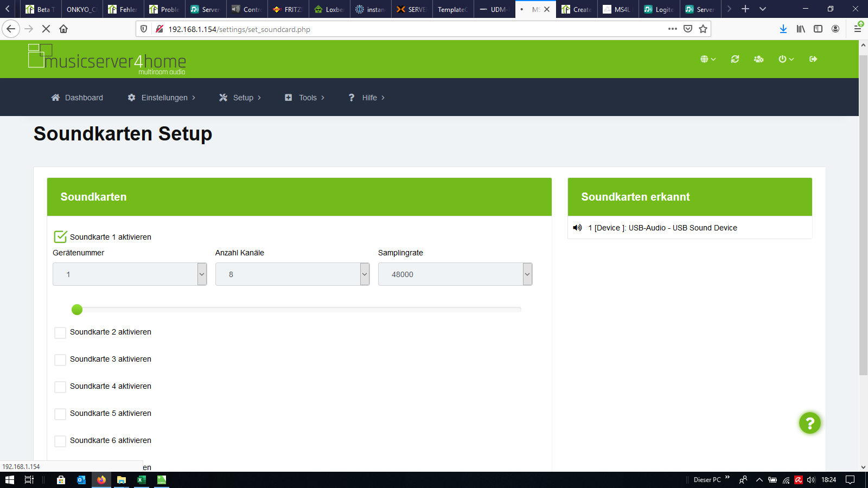The width and height of the screenshot is (868, 488).
Task: Click the speaker icon beside USB Sound Device
Action: (x=577, y=228)
